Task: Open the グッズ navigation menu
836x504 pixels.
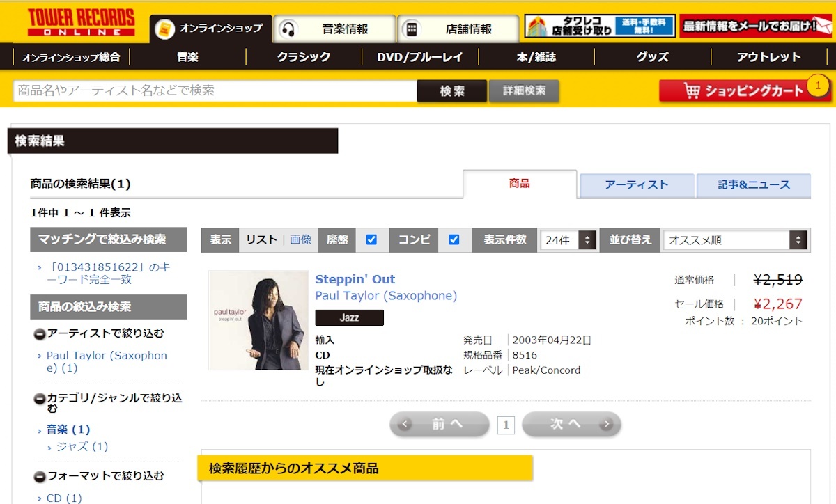Action: click(x=653, y=57)
